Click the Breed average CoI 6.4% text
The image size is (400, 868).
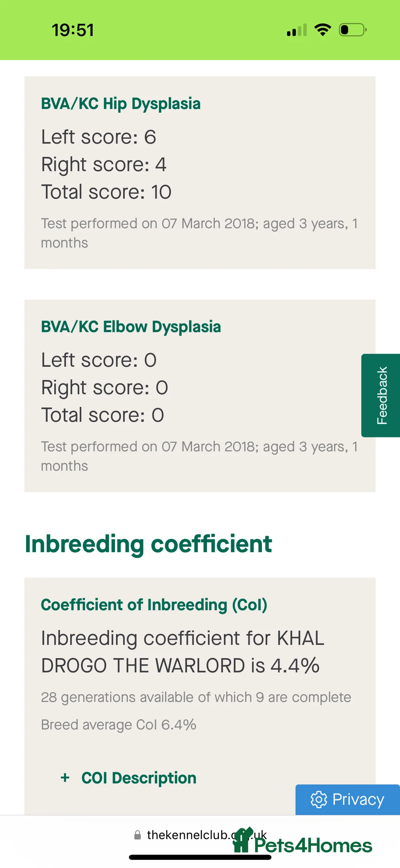click(x=119, y=725)
